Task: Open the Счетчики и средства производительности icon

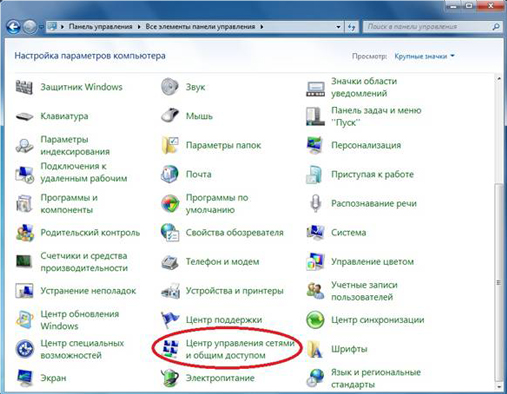Action: pyautogui.click(x=24, y=261)
